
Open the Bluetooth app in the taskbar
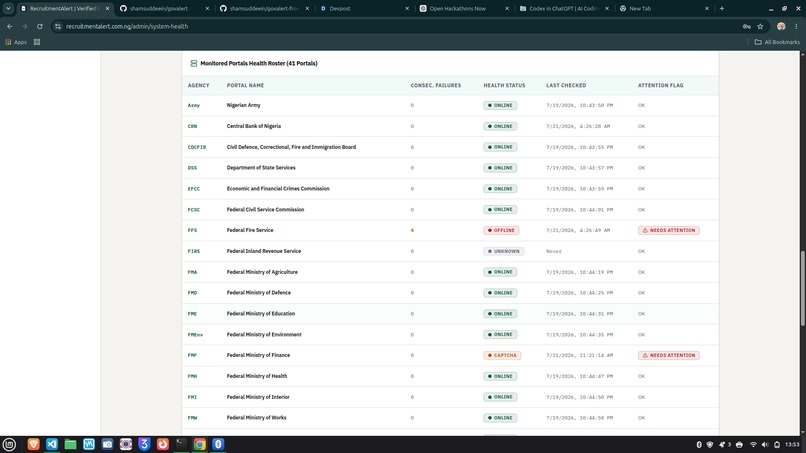click(218, 444)
